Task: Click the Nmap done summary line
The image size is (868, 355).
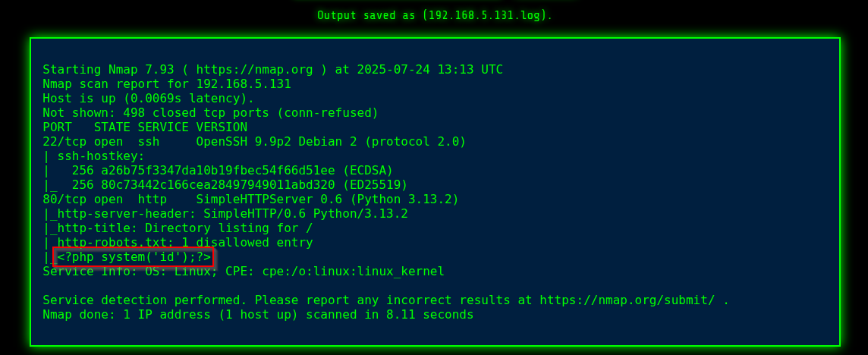Action: (x=258, y=315)
